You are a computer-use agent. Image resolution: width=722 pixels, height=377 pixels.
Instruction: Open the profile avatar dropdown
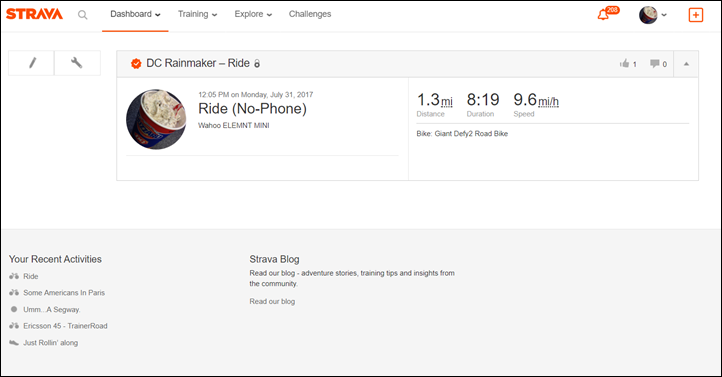652,15
